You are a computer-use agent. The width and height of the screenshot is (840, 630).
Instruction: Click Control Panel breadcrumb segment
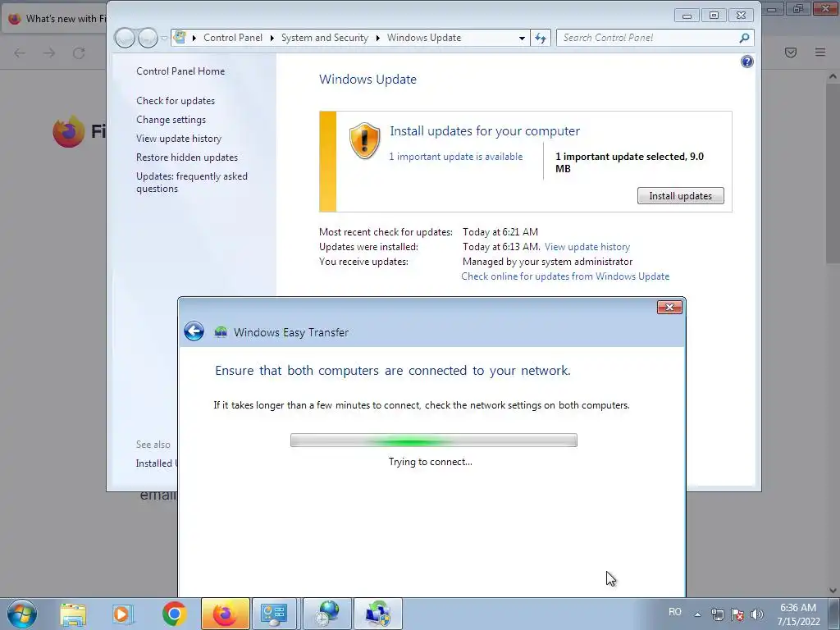pyautogui.click(x=232, y=38)
